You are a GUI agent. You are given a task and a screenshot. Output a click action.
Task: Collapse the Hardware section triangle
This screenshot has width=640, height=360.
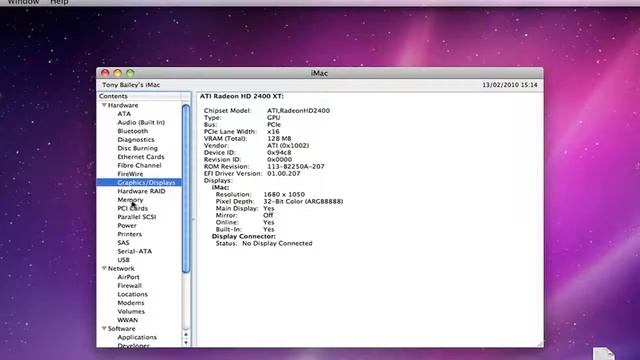click(x=104, y=105)
